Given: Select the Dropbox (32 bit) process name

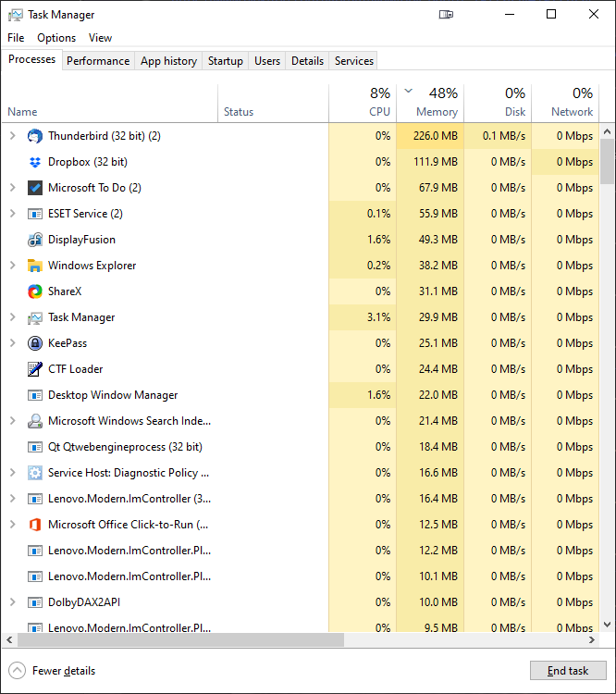Looking at the screenshot, I should click(88, 162).
